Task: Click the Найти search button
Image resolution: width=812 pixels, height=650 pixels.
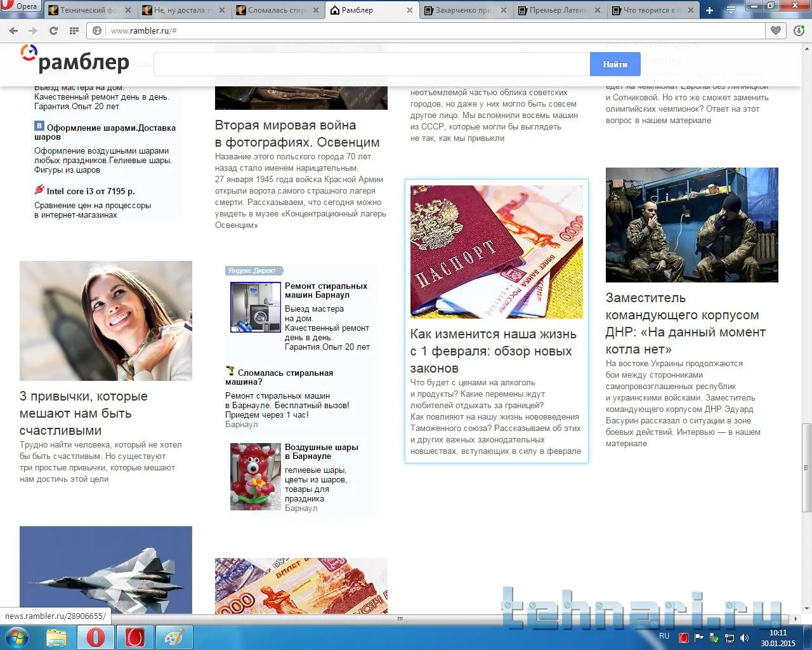Action: (x=615, y=64)
